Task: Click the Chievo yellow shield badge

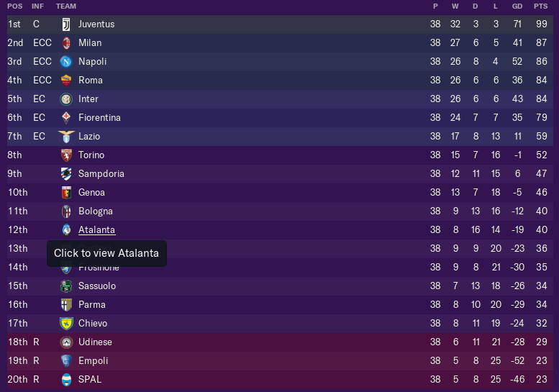Action: 66,323
